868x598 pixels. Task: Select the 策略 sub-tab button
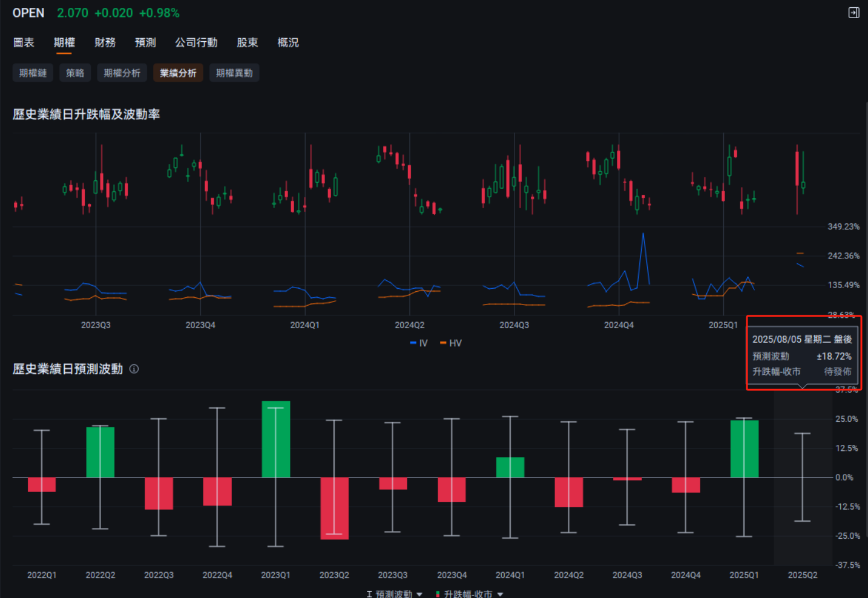pos(75,73)
